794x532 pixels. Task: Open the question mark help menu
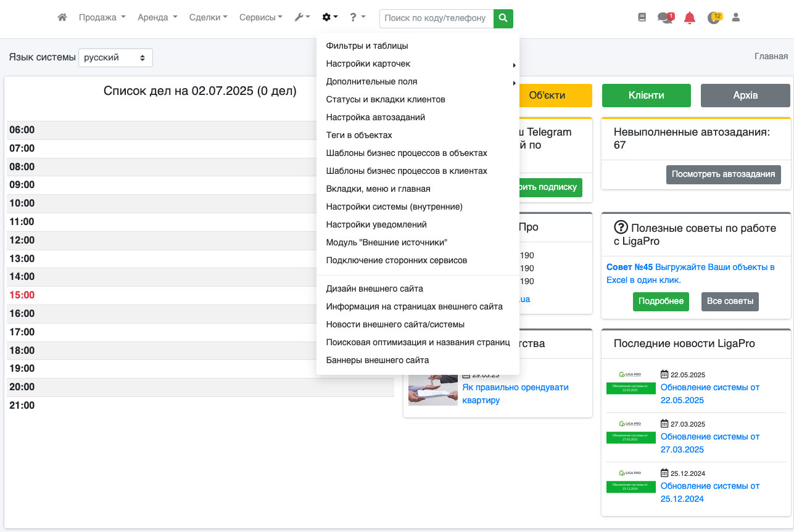(x=357, y=18)
